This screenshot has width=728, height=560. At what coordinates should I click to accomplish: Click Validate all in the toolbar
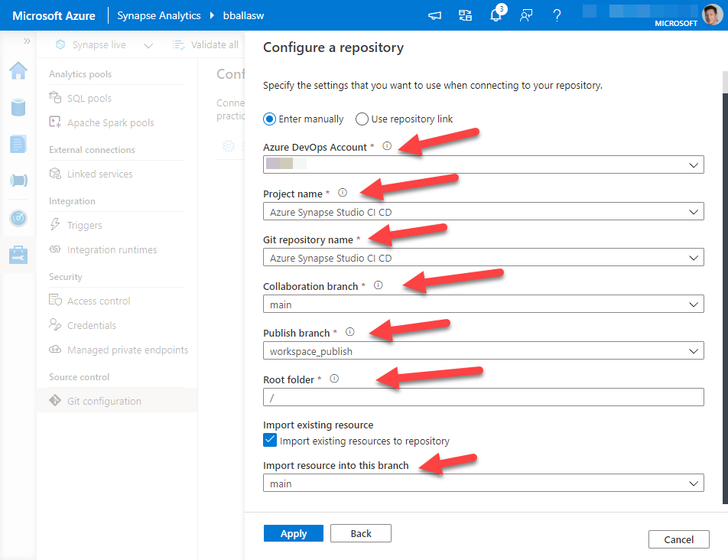click(205, 45)
